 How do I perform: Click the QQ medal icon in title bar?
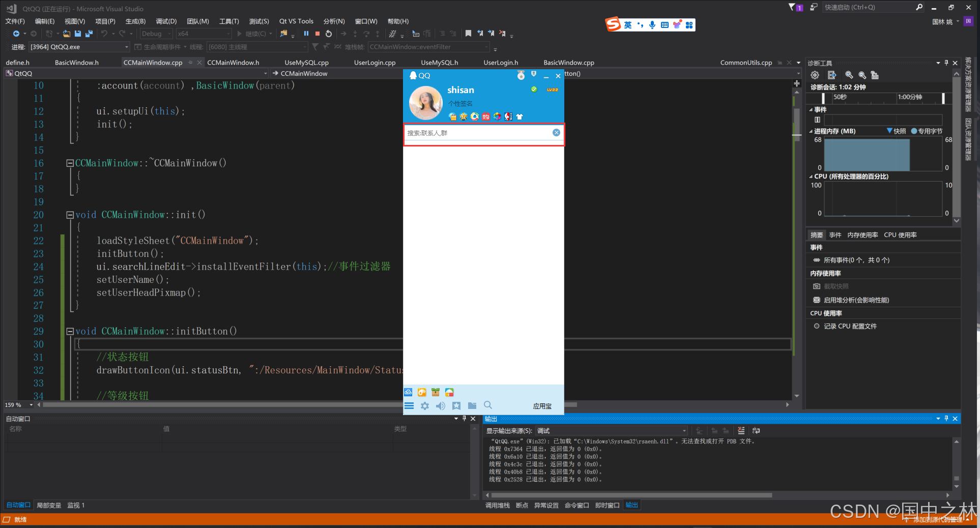(x=521, y=75)
